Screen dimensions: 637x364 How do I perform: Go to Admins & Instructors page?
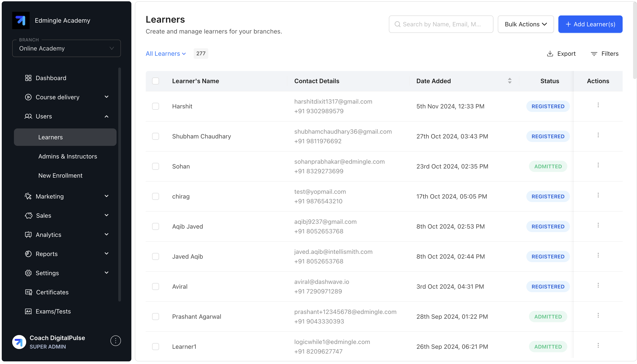point(68,156)
